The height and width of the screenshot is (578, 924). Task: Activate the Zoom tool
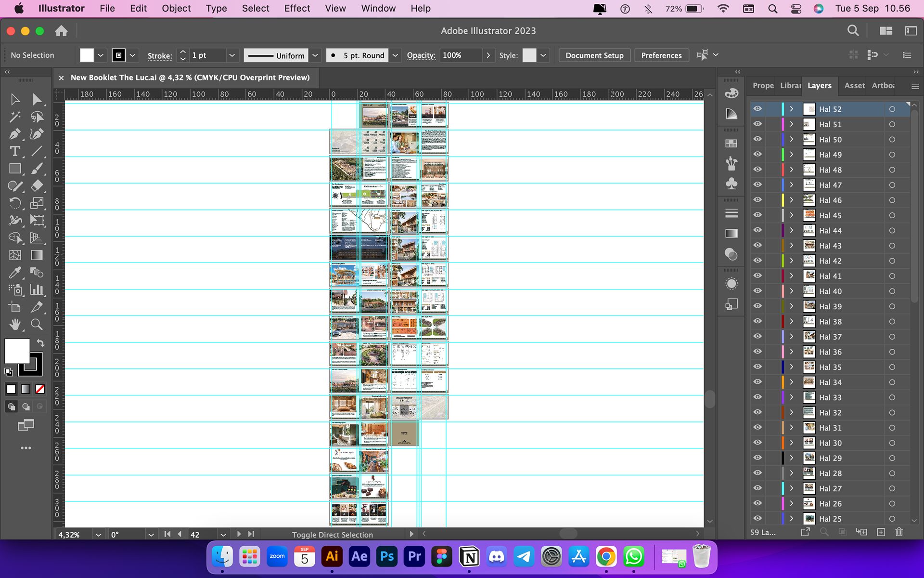pos(37,325)
